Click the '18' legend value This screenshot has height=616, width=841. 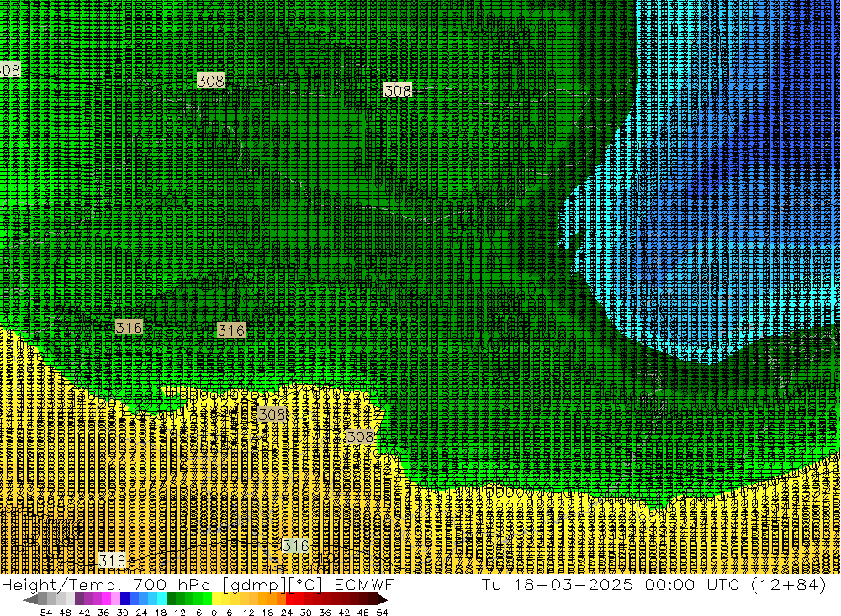267,613
